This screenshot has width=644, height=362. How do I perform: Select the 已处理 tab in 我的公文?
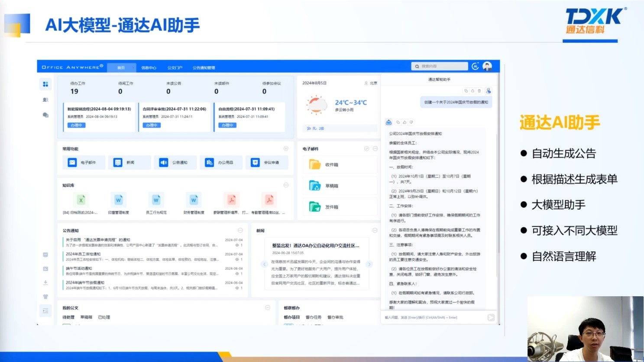104,317
